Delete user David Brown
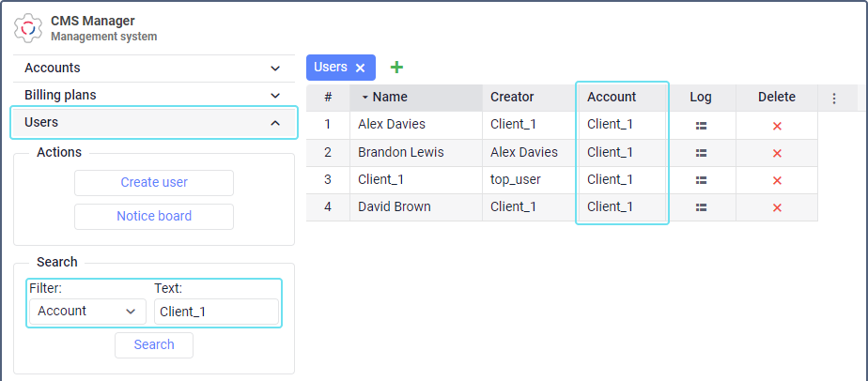The width and height of the screenshot is (868, 381). (x=777, y=207)
